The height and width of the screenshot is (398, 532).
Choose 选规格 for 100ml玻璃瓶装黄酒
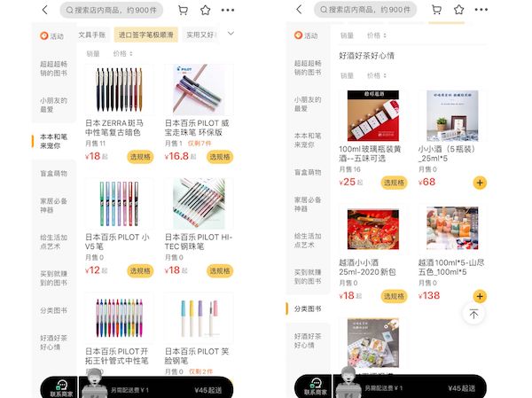394,183
